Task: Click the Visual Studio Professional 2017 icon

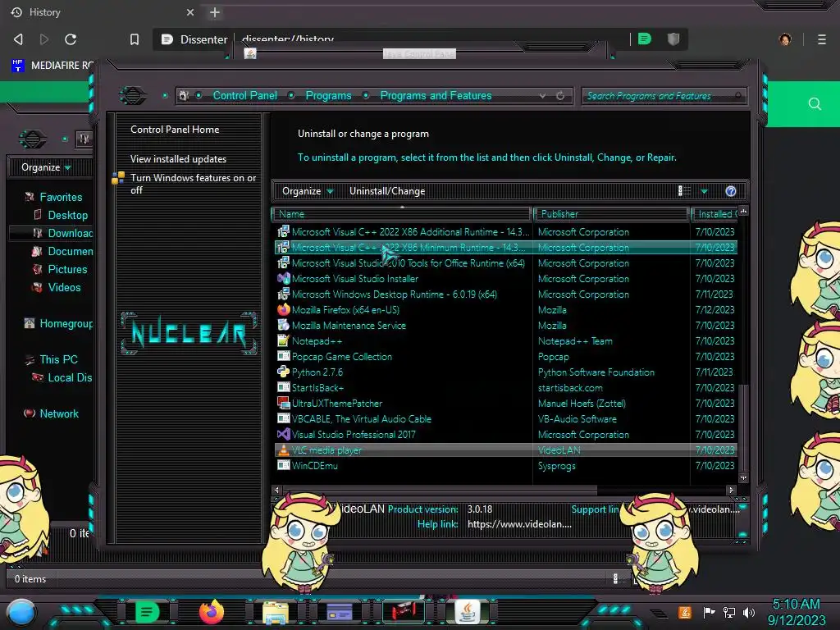Action: point(283,435)
